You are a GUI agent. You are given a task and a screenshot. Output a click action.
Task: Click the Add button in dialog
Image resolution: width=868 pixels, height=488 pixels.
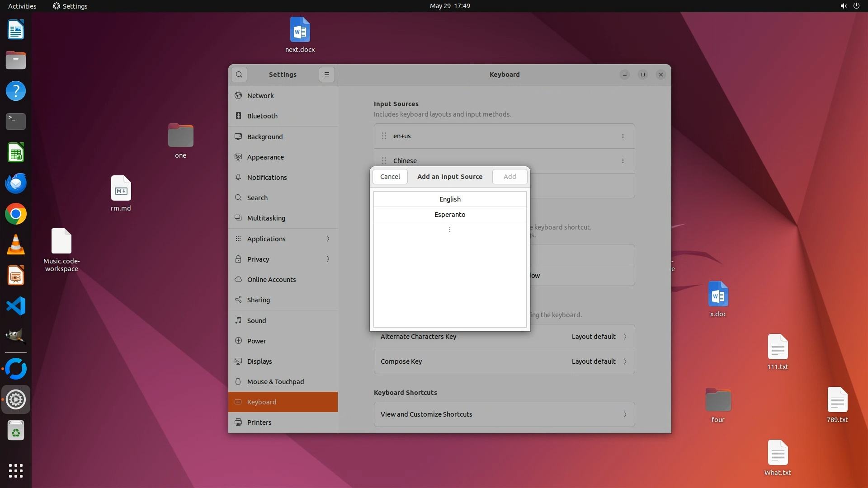click(509, 177)
